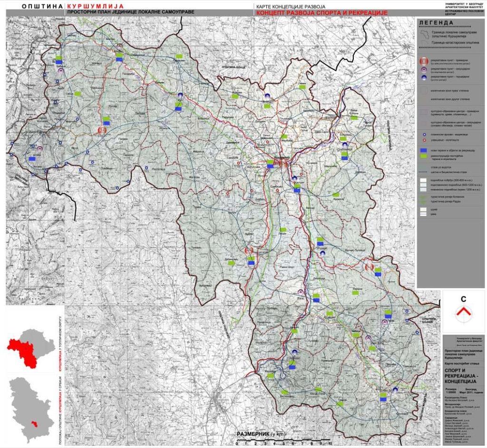The width and height of the screenshot is (487, 448).
Task: Select the white 300-600 m elevation swatch
Action: pos(423,180)
